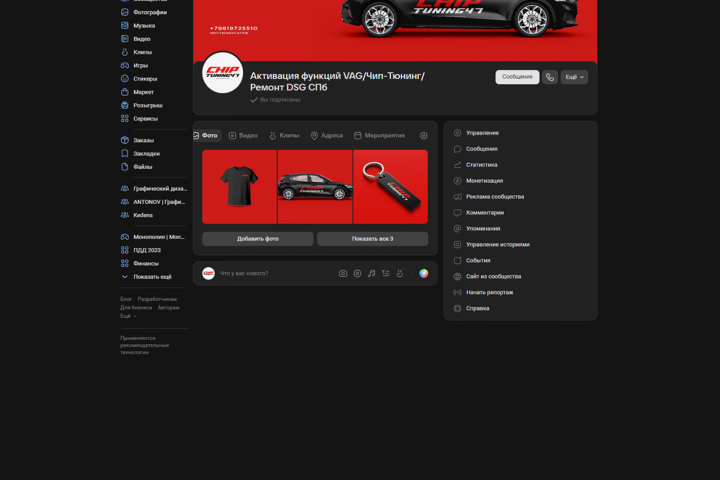
Task: Open Игры in the sidebar
Action: (135, 66)
